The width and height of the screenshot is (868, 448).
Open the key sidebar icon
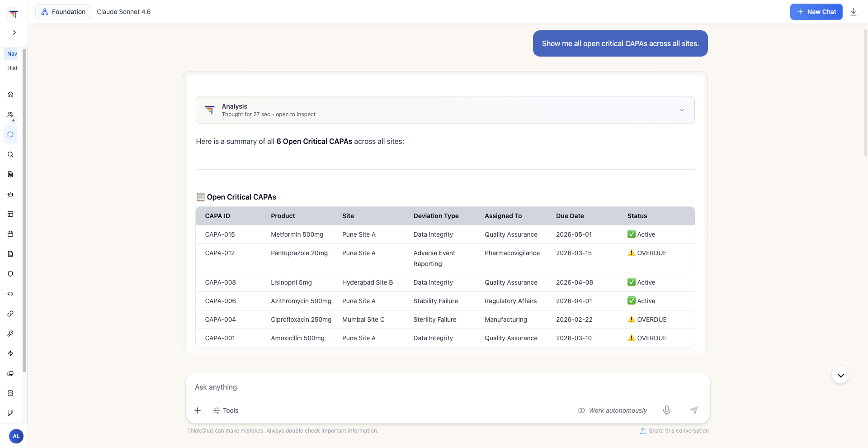[x=10, y=334]
